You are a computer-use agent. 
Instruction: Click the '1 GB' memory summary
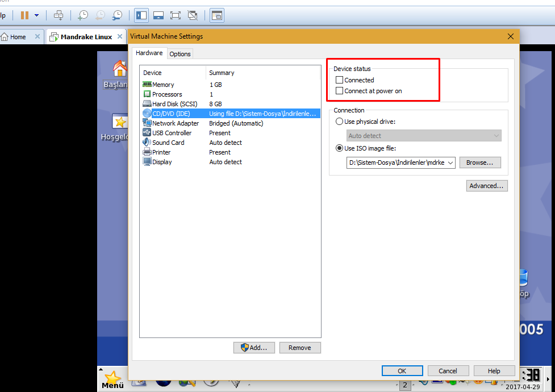[215, 85]
